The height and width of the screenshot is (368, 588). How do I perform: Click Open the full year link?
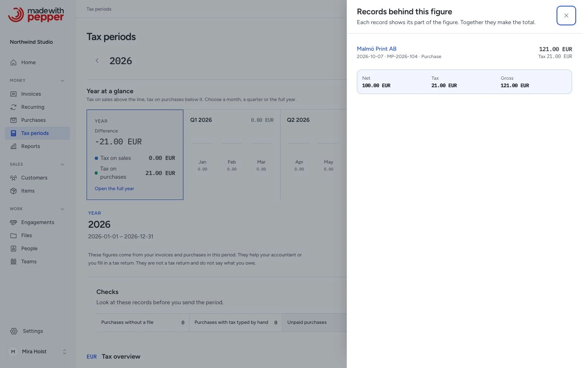coord(114,188)
